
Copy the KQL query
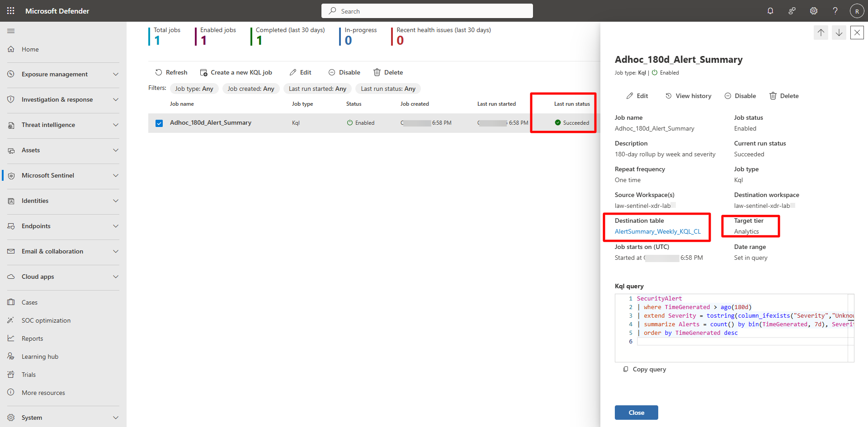tap(645, 369)
